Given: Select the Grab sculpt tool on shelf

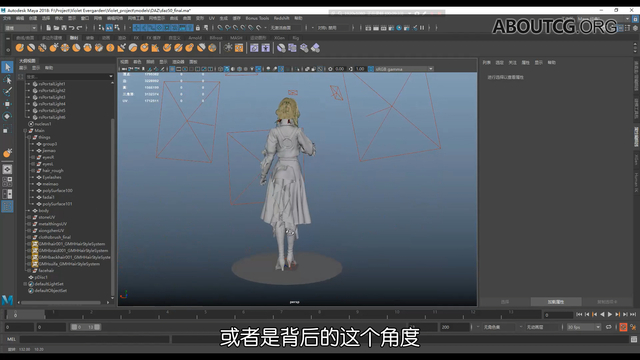Looking at the screenshot, I should pyautogui.click(x=54, y=48).
